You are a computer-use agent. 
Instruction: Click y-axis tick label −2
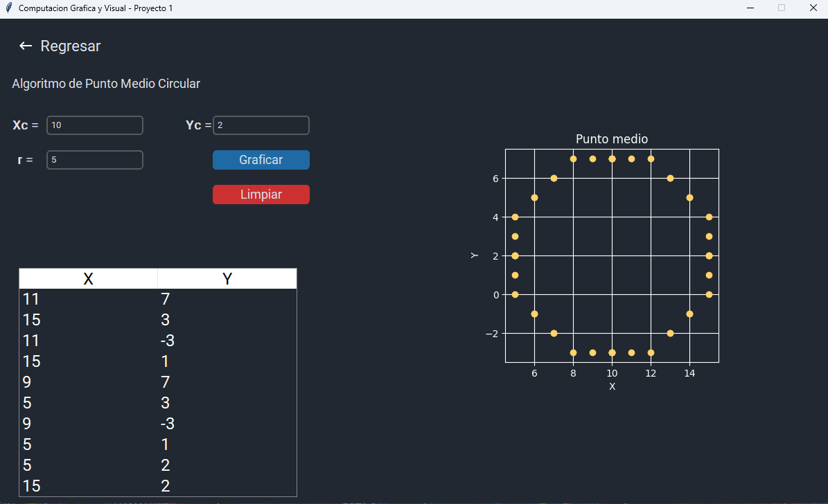[x=492, y=334]
